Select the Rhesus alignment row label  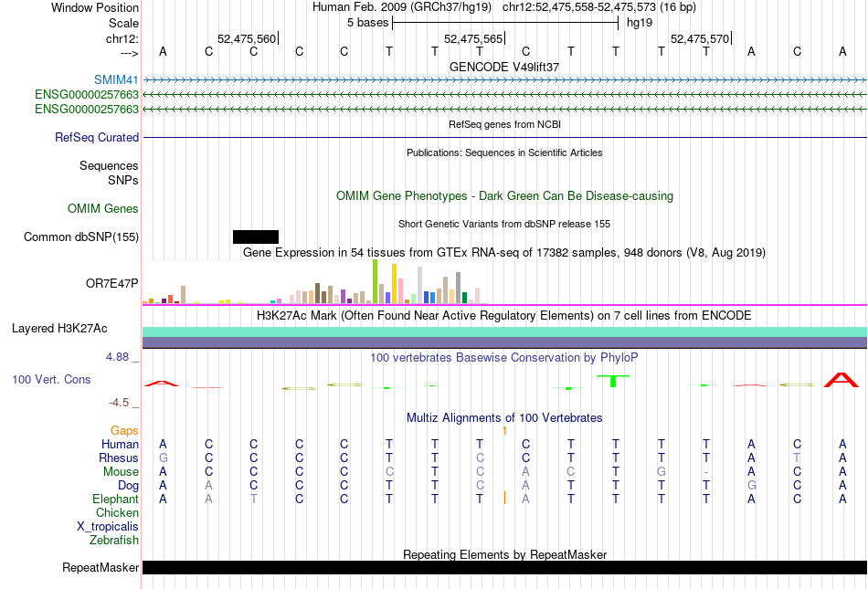pyautogui.click(x=119, y=458)
